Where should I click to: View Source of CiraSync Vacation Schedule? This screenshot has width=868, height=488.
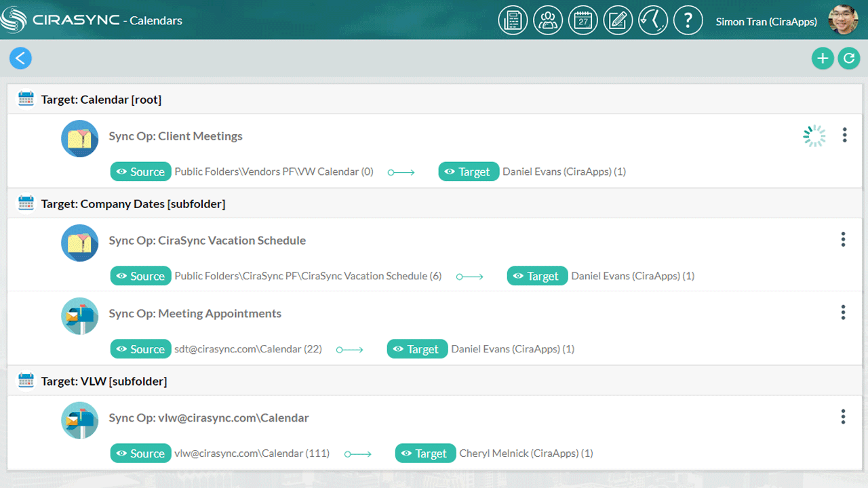tap(141, 276)
